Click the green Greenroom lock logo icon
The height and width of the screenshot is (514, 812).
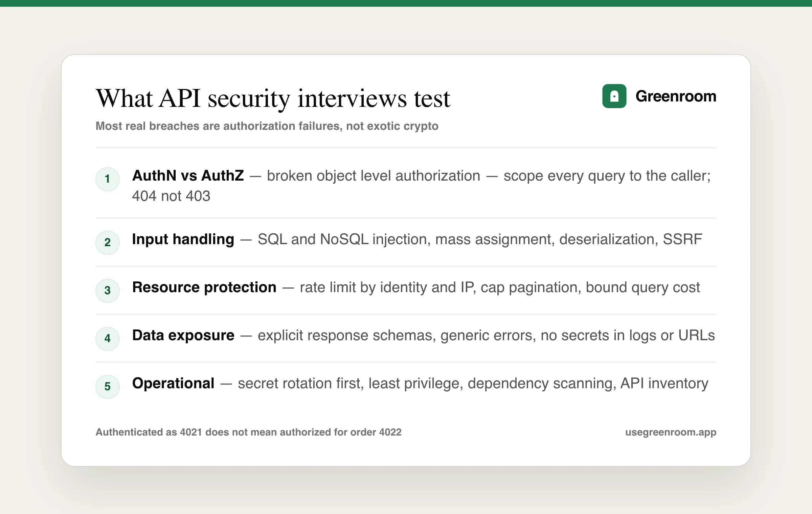click(x=614, y=96)
